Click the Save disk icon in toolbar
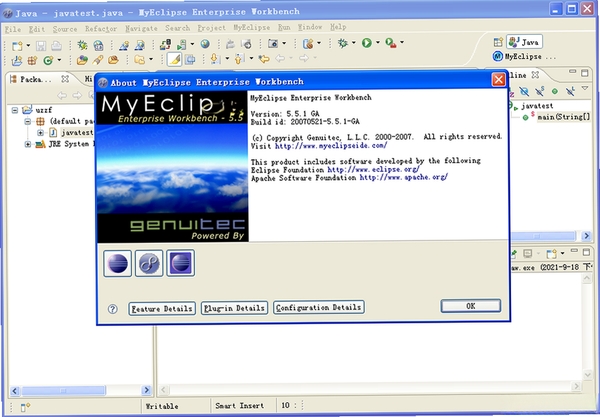This screenshot has height=417, width=600. (41, 46)
